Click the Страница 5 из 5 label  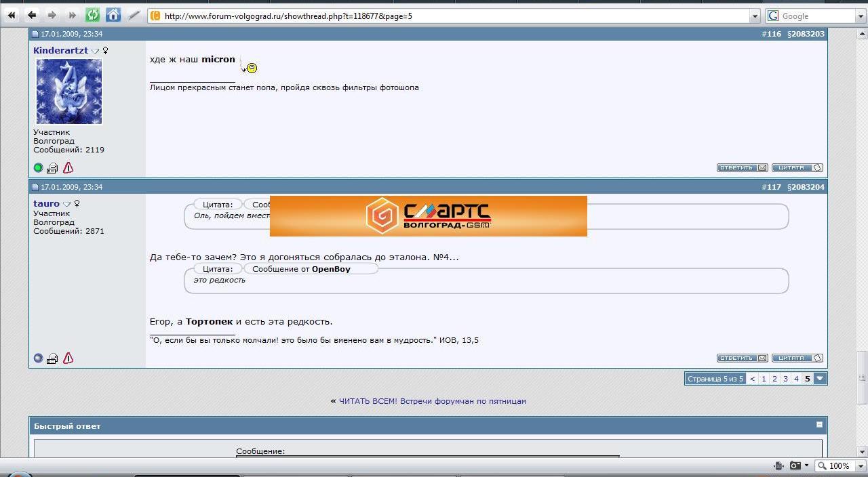click(x=715, y=379)
